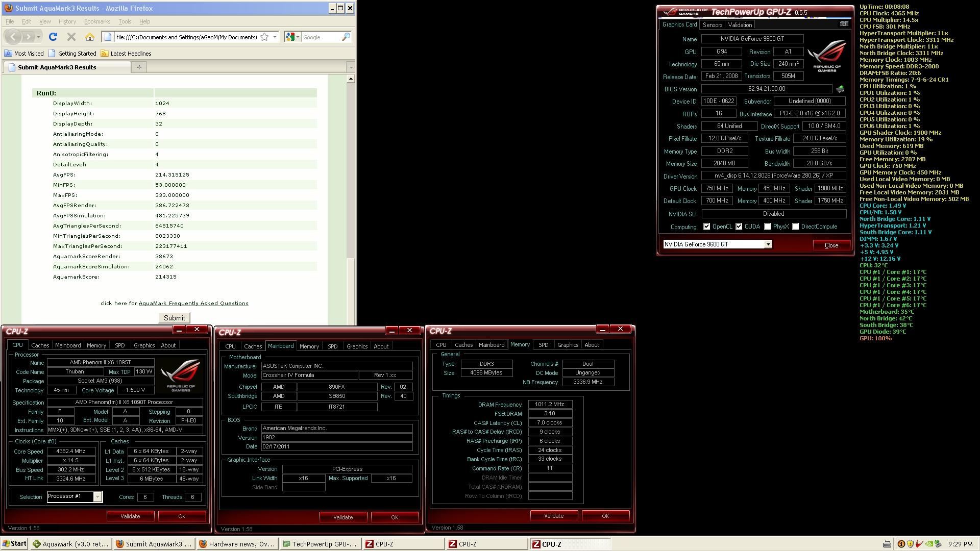Open the yellow security shield tray icon

(x=910, y=544)
